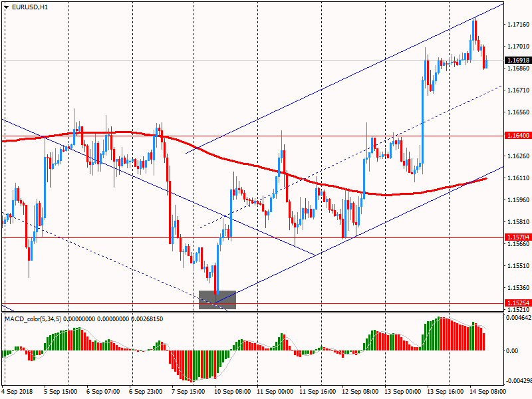Screen dimensions: 532x399
Task: Click the price scale value 1.16110
Action: tap(519, 178)
